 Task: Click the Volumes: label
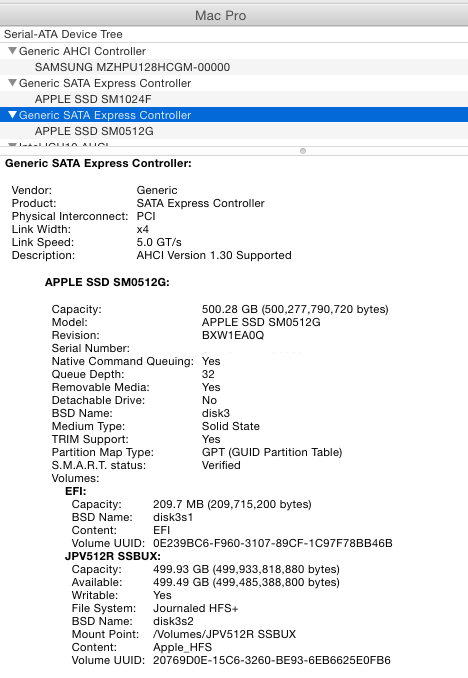coord(75,478)
